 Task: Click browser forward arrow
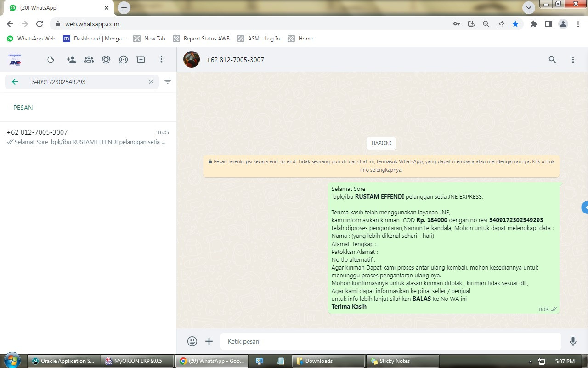pyautogui.click(x=25, y=24)
